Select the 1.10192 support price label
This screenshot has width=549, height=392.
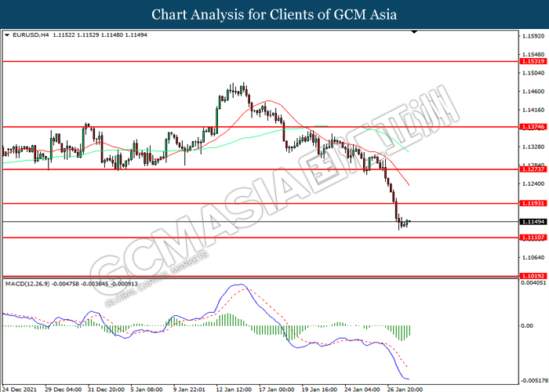tap(533, 276)
